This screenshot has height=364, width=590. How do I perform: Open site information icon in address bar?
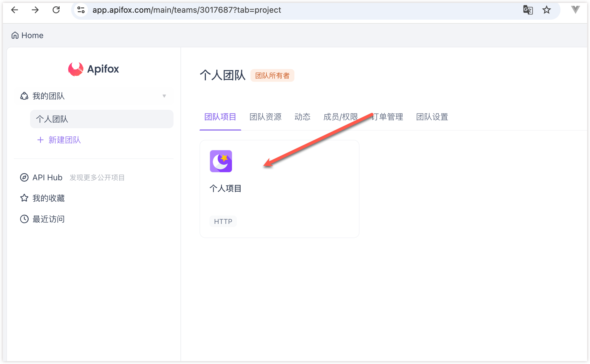(x=81, y=10)
